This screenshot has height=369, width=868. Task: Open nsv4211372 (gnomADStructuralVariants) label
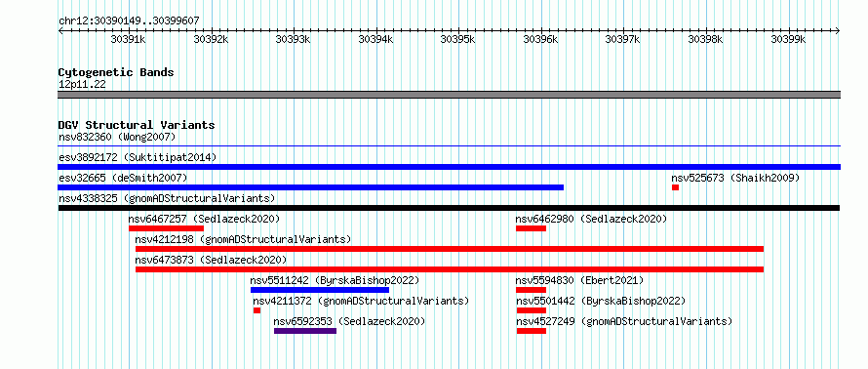tap(361, 301)
